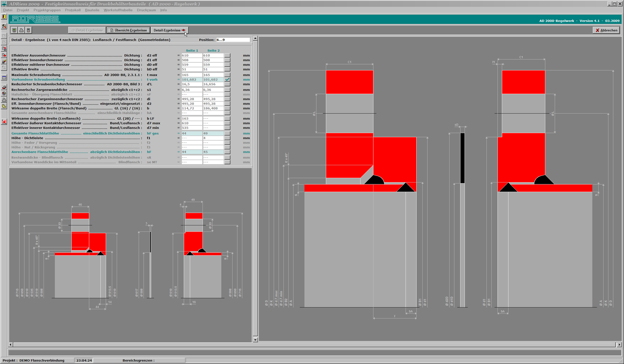Click the Übersicht-Ergebnisse button

click(129, 30)
